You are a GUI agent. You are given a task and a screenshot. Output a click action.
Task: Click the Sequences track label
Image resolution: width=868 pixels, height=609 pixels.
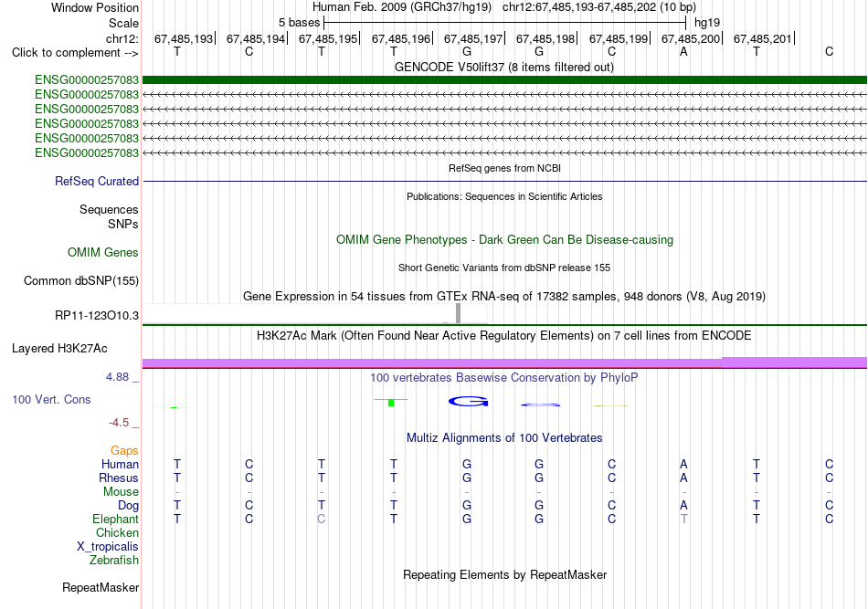[x=109, y=209]
